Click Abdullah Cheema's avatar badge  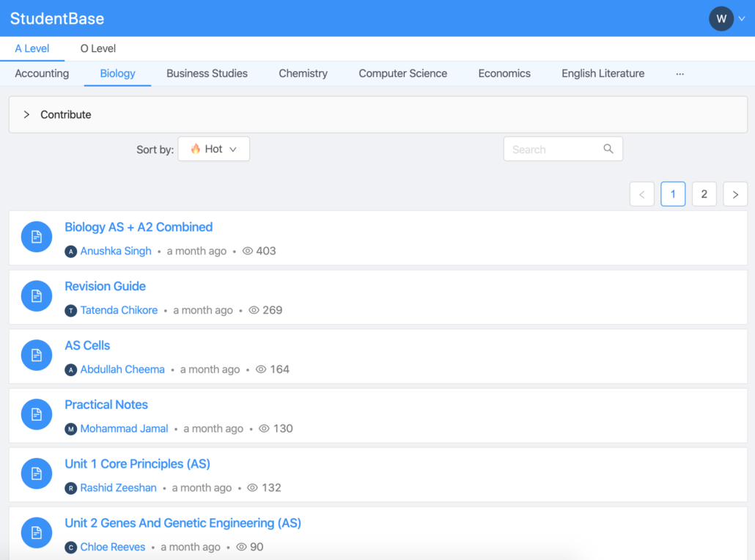tap(71, 370)
